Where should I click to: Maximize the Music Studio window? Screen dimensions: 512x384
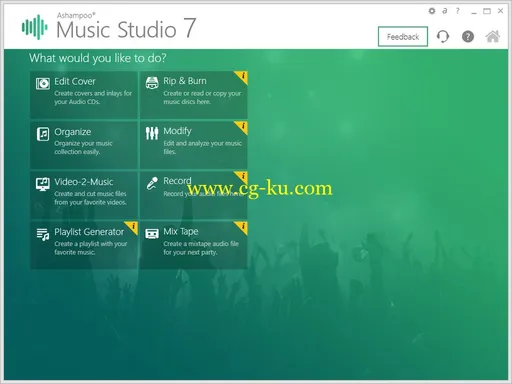(487, 11)
